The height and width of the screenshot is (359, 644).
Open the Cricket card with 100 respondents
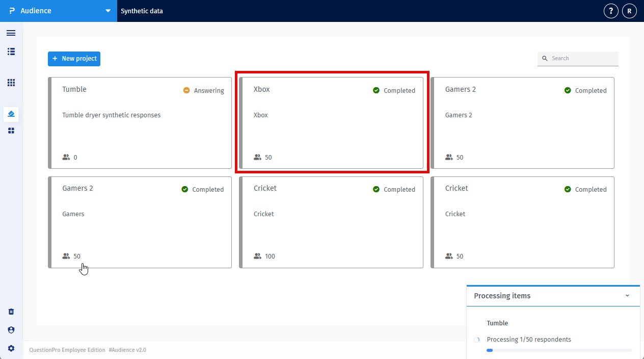tap(331, 222)
